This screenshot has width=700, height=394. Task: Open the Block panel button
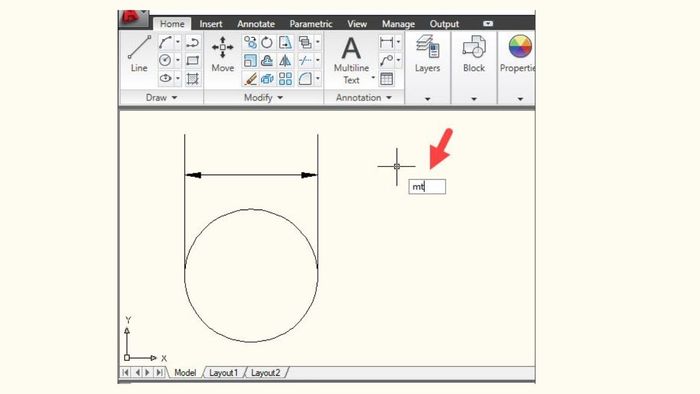[x=474, y=54]
